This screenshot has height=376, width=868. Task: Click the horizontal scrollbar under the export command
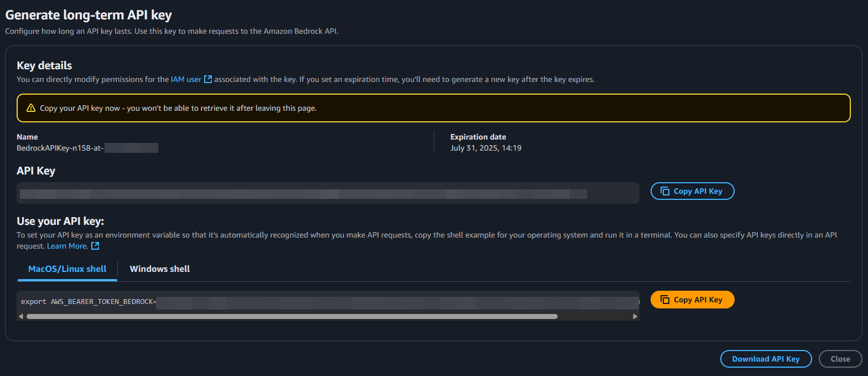point(292,317)
